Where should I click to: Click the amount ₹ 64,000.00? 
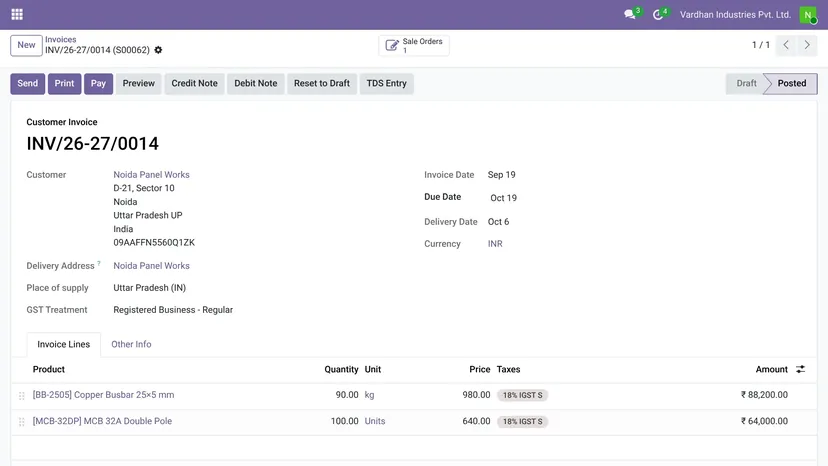coord(764,421)
